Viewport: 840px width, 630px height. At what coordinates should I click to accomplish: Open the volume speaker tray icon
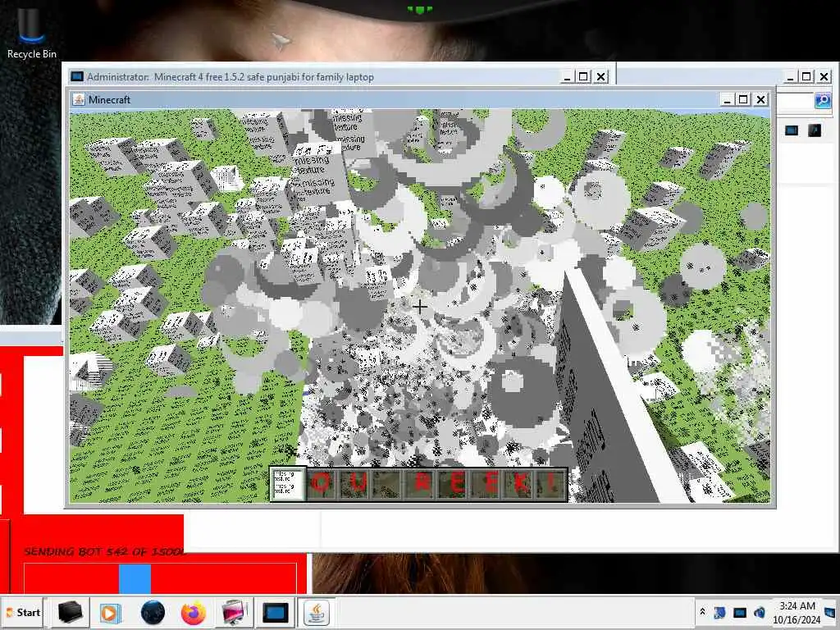(759, 612)
